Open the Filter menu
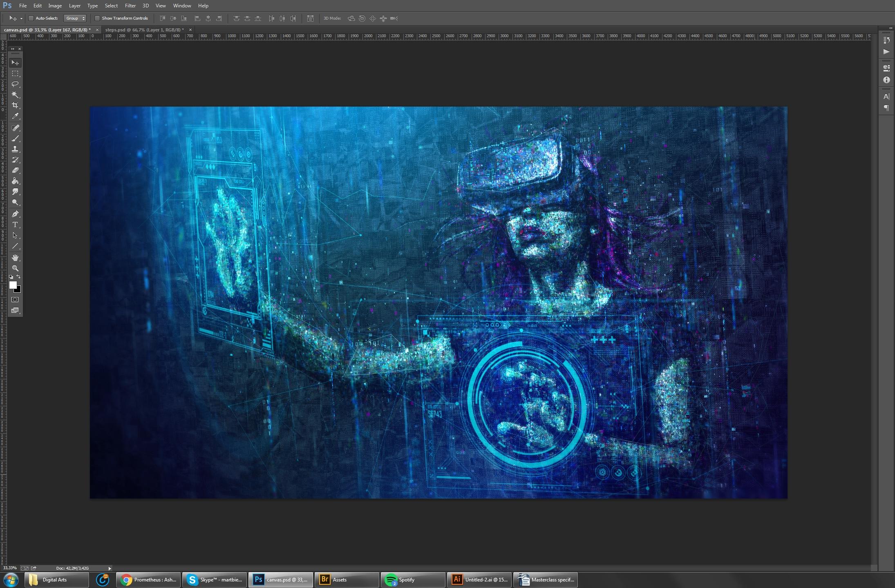This screenshot has width=895, height=588. pos(130,6)
